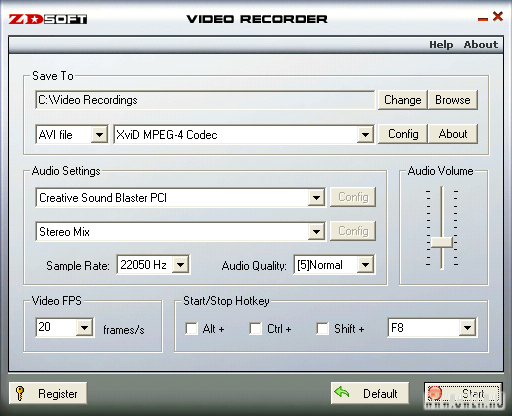Open the Audio Quality [5]Normal dropdown
Image resolution: width=512 pixels, height=416 pixels.
(334, 265)
